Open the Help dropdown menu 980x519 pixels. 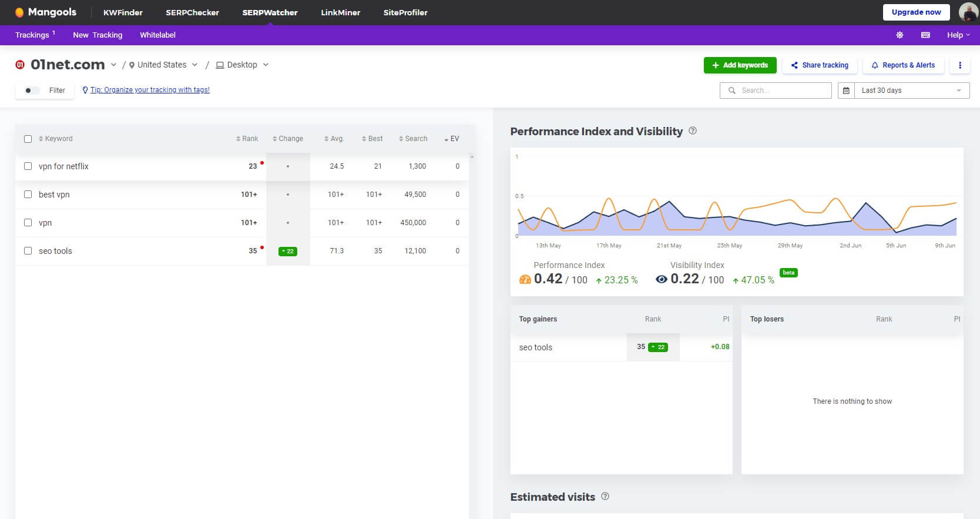(958, 35)
